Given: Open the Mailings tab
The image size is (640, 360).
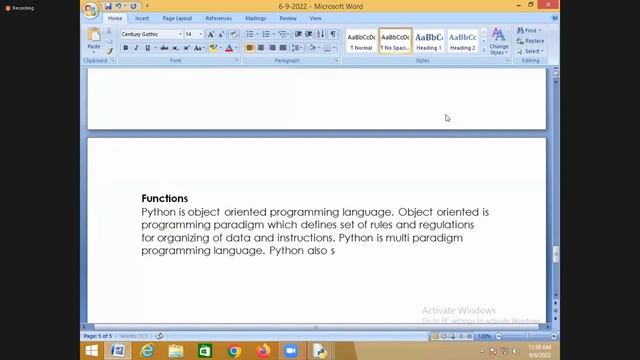Looking at the screenshot, I should tap(256, 18).
